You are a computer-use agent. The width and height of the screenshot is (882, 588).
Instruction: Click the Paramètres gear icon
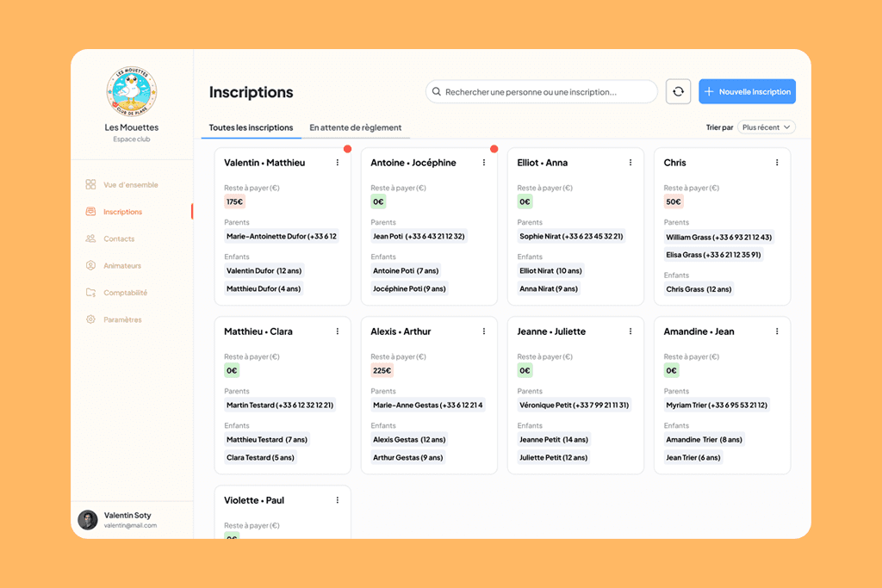(x=90, y=319)
